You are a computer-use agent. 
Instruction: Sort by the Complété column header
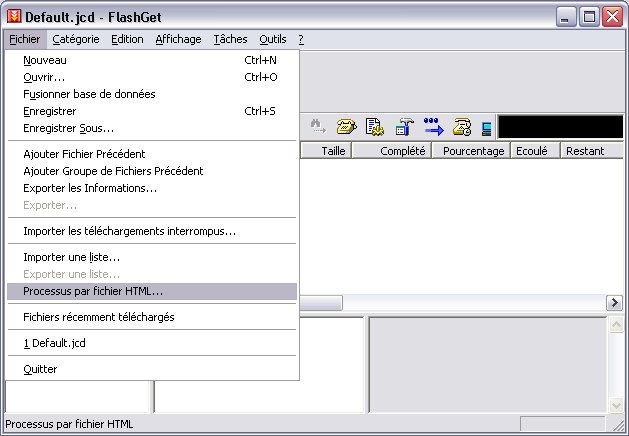[392, 151]
